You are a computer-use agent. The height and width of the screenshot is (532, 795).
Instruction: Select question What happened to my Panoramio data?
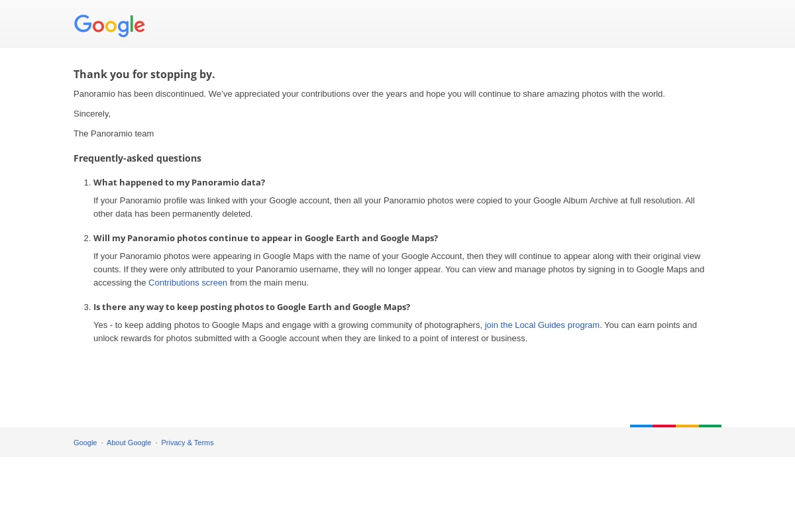[179, 183]
